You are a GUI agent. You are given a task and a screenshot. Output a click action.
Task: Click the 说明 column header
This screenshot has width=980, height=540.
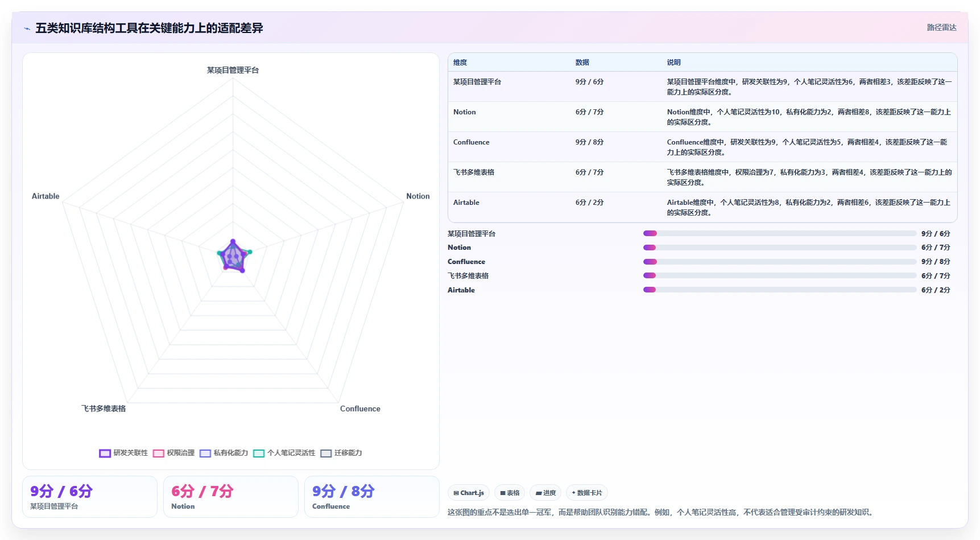[674, 63]
